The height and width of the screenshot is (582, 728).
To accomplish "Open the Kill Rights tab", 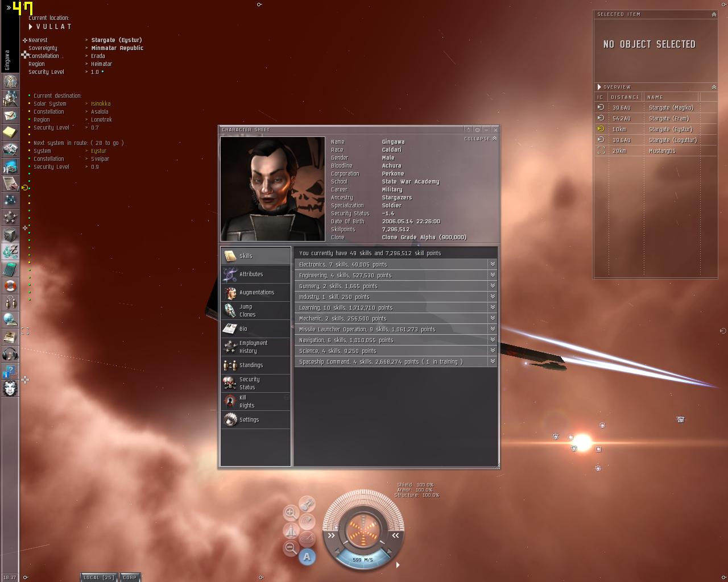I will click(x=255, y=401).
